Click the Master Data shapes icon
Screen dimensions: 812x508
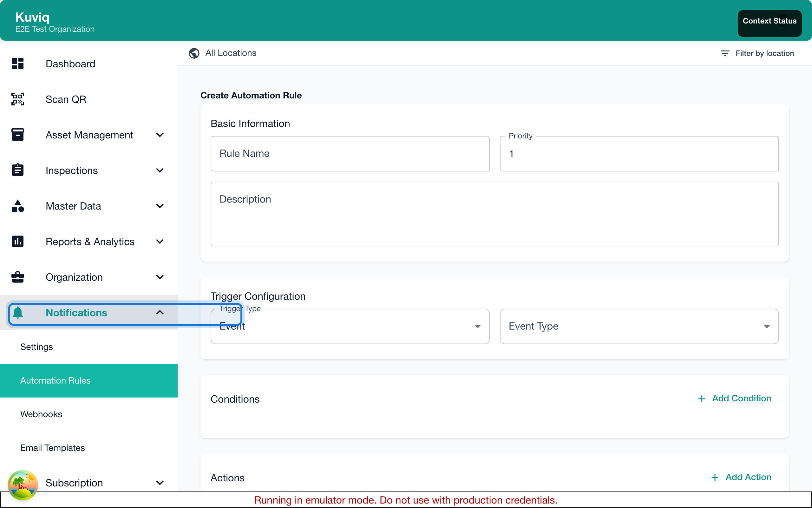pos(18,206)
